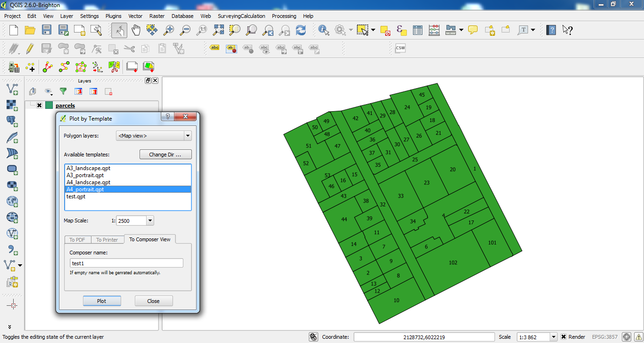Open the status bar Scale dropdown
This screenshot has height=343, width=644.
click(x=553, y=337)
